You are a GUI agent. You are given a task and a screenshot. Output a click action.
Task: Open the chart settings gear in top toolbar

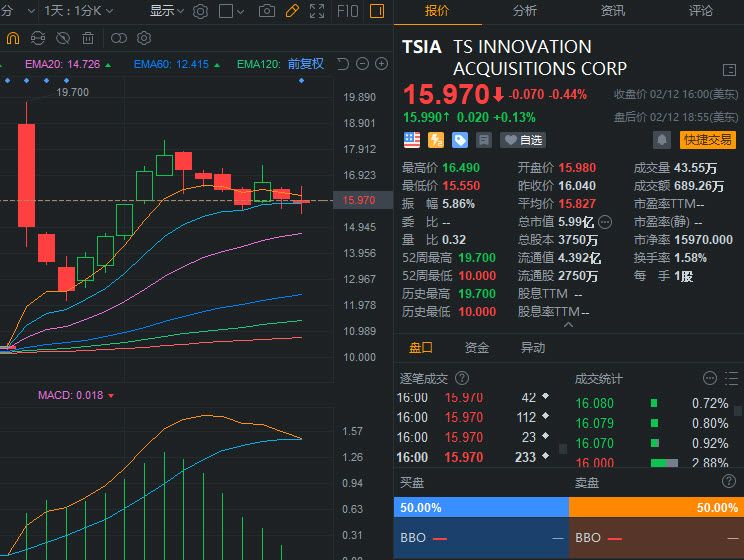pyautogui.click(x=200, y=11)
